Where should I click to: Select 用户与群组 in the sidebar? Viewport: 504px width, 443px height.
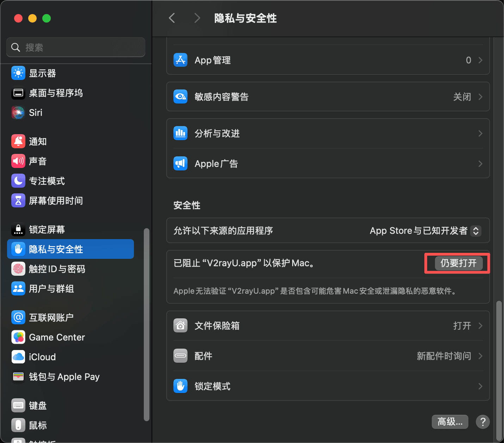(x=70, y=289)
